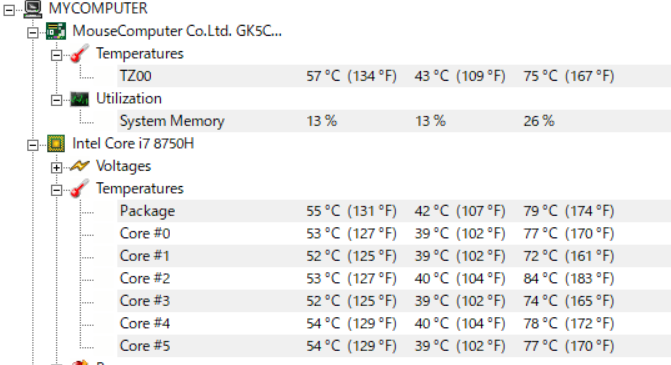Collapse the Intel Core i7 8750H node
The height and width of the screenshot is (365, 671).
33,145
